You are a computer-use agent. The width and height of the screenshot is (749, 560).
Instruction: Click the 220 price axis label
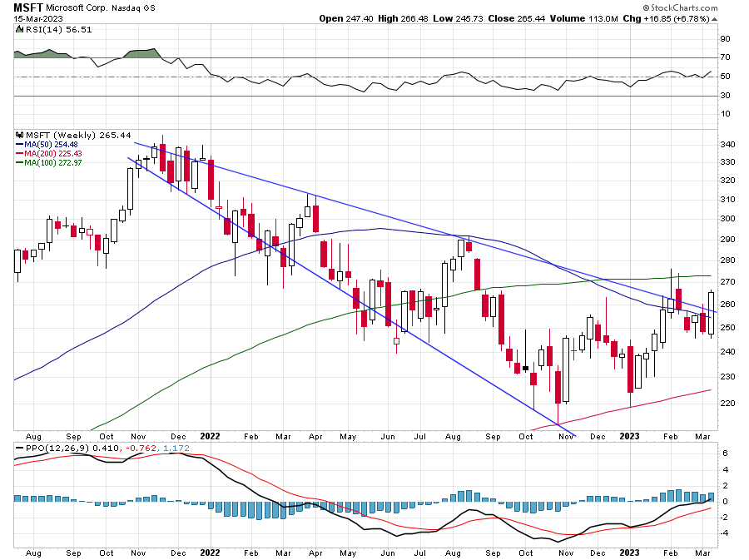727,404
